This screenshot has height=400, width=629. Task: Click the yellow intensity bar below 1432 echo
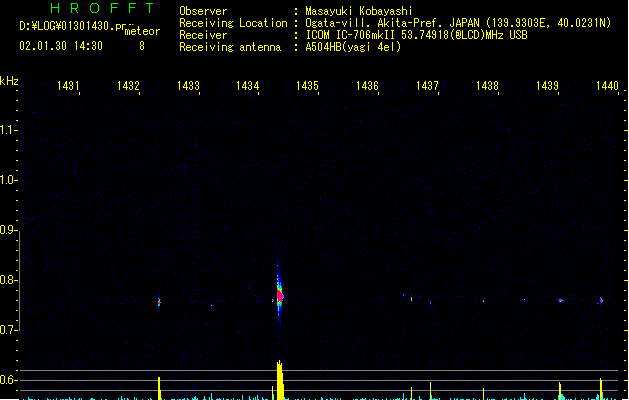[x=159, y=388]
